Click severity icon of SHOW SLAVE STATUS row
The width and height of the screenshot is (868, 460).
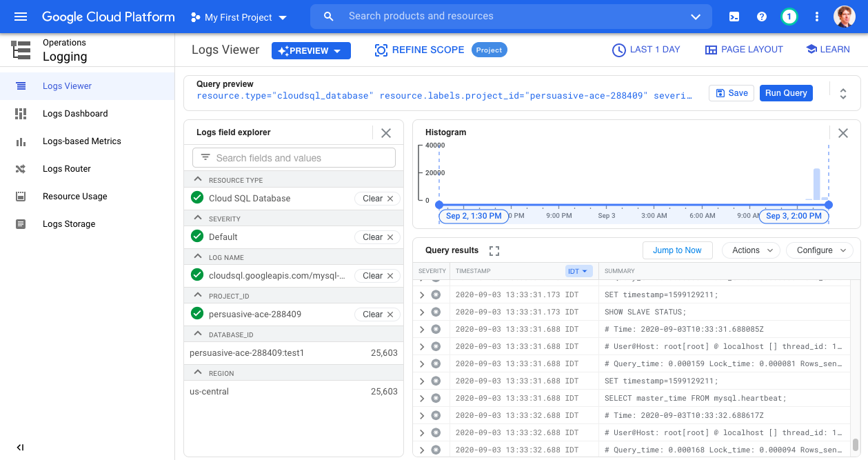(x=436, y=312)
